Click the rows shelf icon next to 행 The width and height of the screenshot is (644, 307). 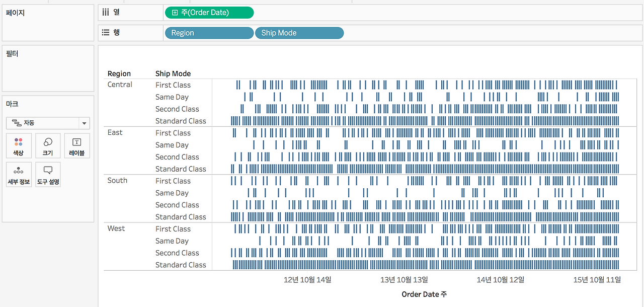106,32
